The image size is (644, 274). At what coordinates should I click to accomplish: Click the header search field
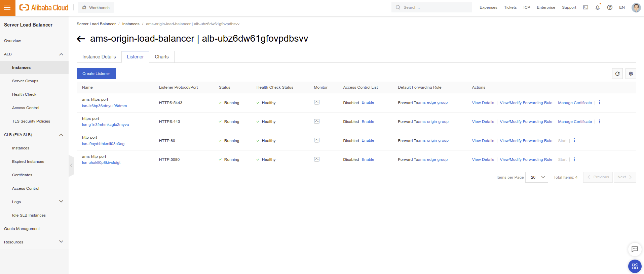432,7
